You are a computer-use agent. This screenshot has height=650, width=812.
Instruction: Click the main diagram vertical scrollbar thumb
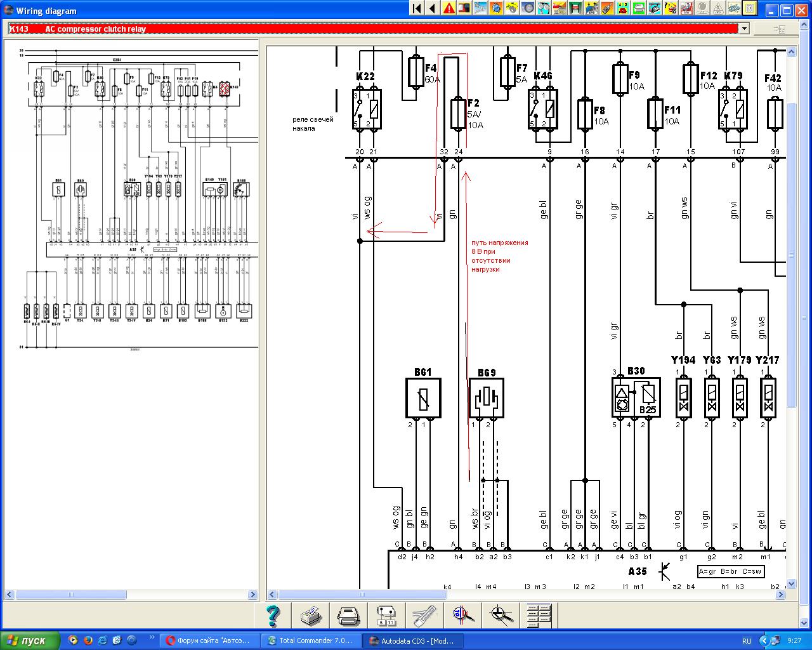[x=792, y=254]
